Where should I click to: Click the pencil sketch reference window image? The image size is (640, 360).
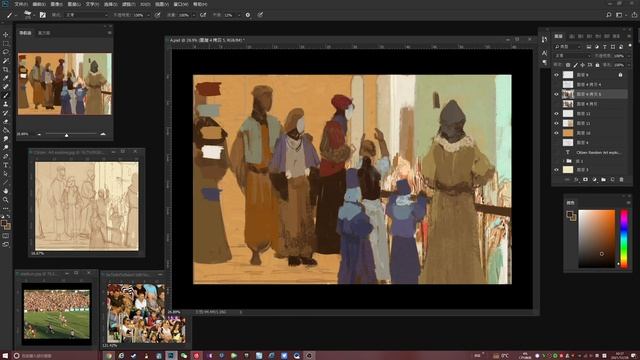(87, 206)
